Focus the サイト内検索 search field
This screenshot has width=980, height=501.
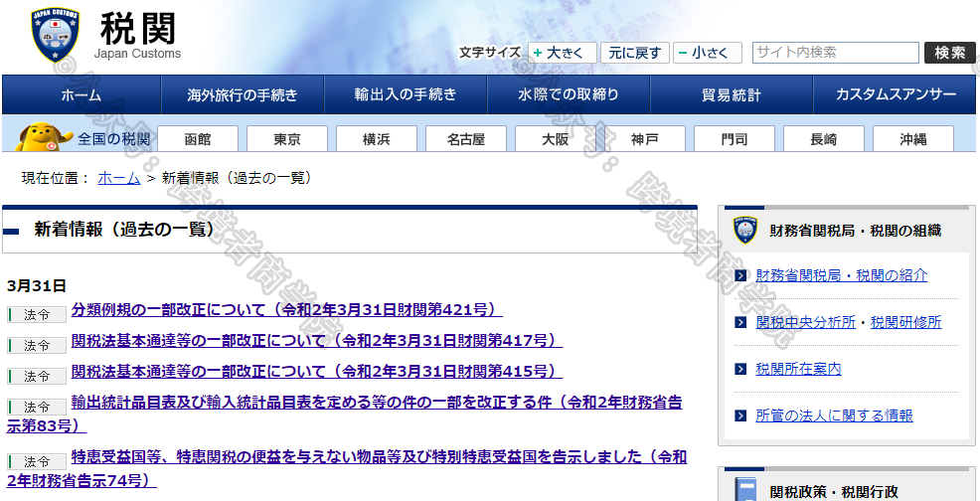click(x=835, y=53)
